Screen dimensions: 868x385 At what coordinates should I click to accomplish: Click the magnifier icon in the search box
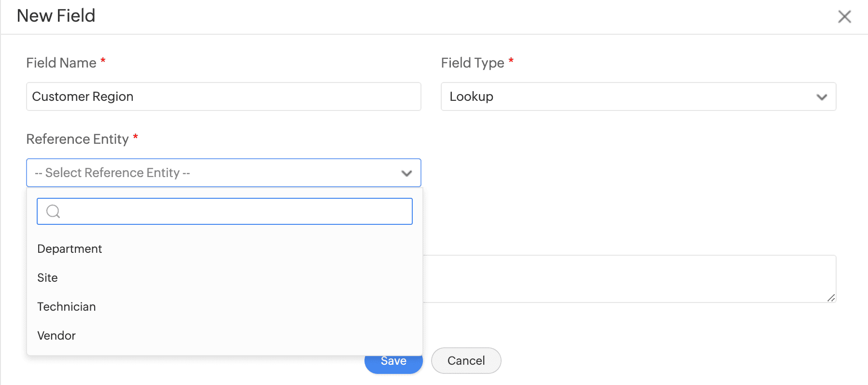tap(53, 211)
